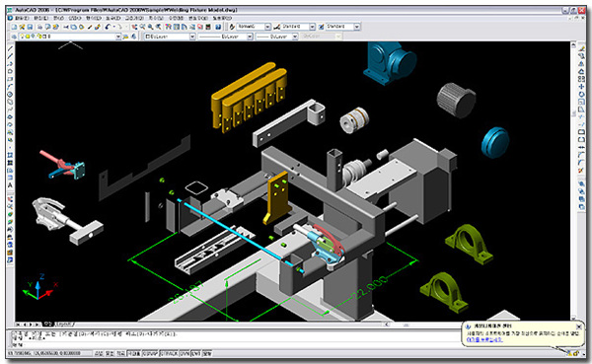
Task: Toggle OTRACK in the status bar
Action: (x=169, y=354)
